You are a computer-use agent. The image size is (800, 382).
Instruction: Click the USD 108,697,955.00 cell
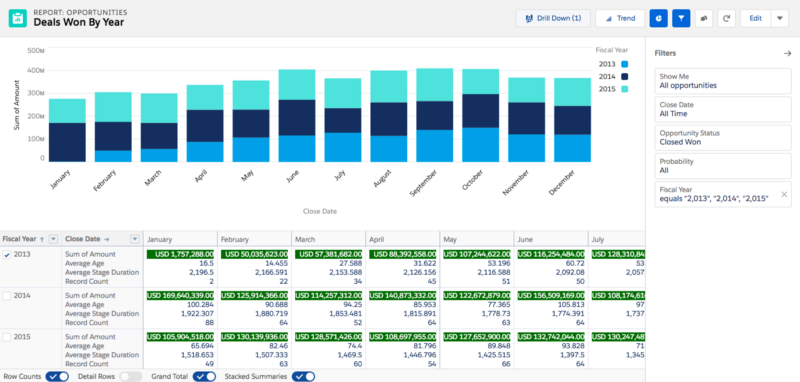[x=403, y=337]
